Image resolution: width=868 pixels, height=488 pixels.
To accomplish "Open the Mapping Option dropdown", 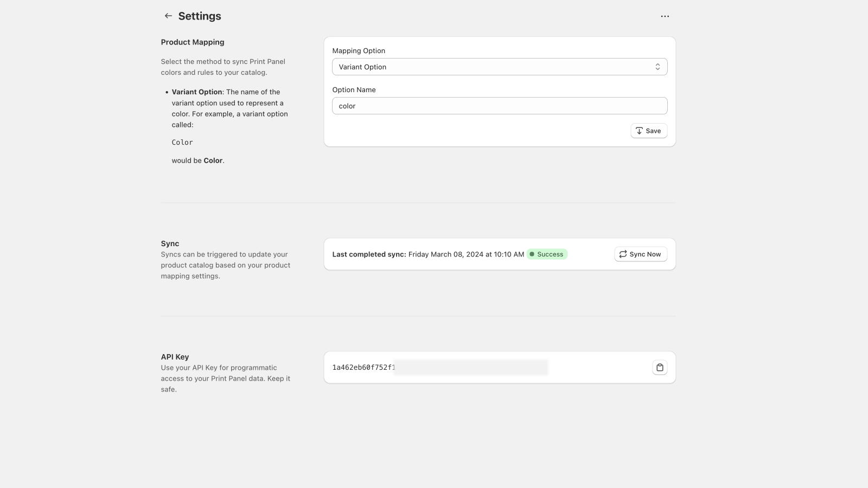I will [x=500, y=67].
